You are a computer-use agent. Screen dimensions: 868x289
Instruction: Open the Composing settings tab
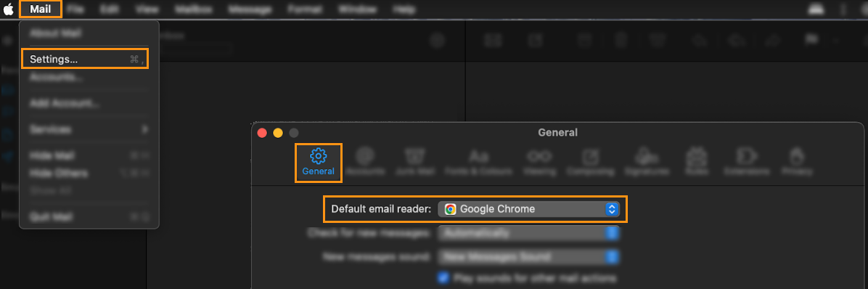point(590,162)
